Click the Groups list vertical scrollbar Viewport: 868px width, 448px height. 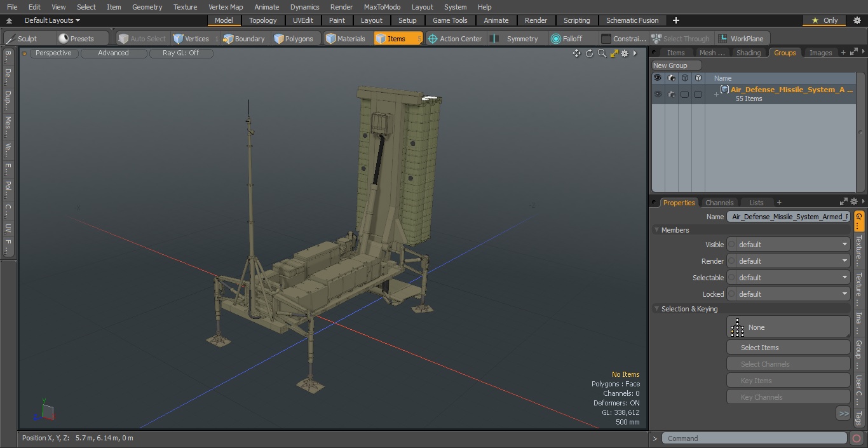pyautogui.click(x=860, y=132)
